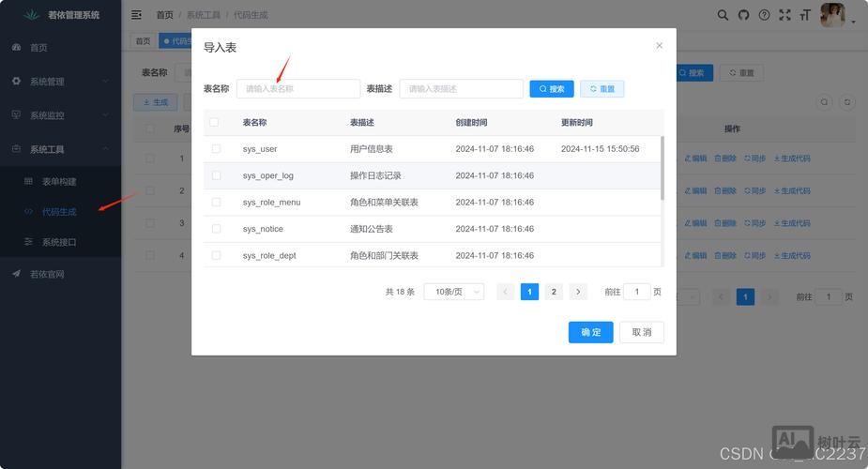Click the 2024-11-15 15:50:56 update time cell
Image resolution: width=868 pixels, height=469 pixels.
[x=600, y=149]
